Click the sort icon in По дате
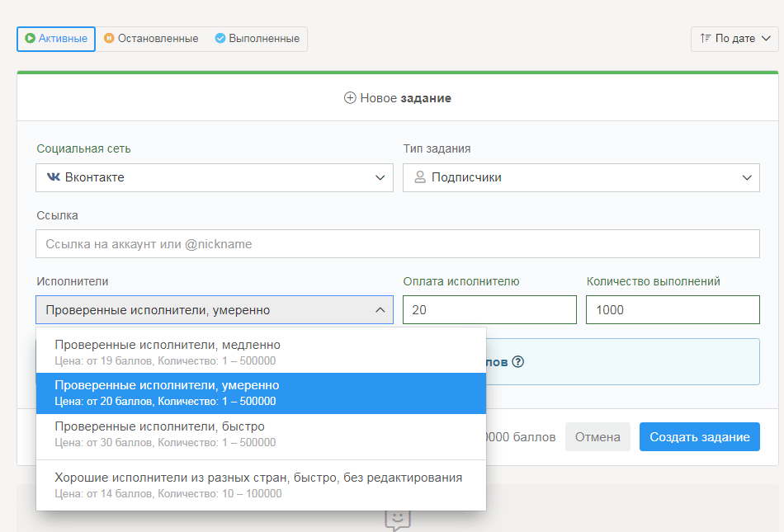The width and height of the screenshot is (784, 532). pyautogui.click(x=705, y=39)
